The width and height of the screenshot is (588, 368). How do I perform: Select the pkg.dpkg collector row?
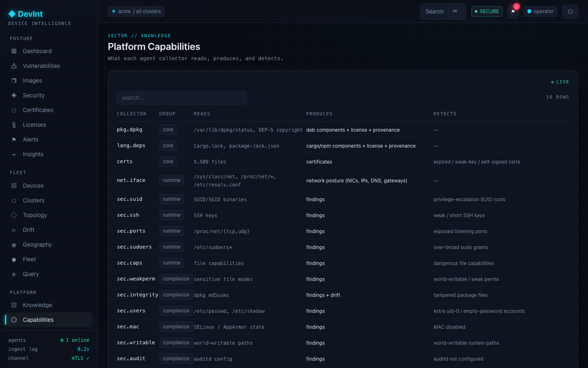click(x=343, y=130)
